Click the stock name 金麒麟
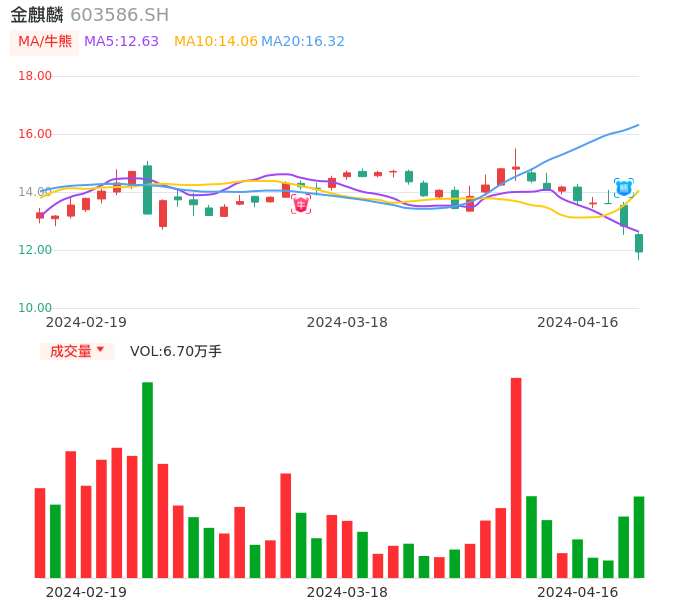 tap(37, 15)
